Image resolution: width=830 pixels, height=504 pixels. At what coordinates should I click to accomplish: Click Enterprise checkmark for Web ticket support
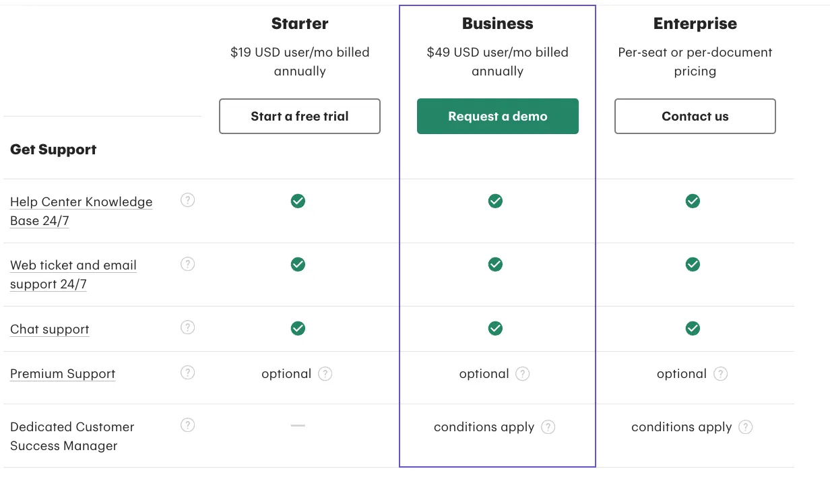tap(693, 264)
